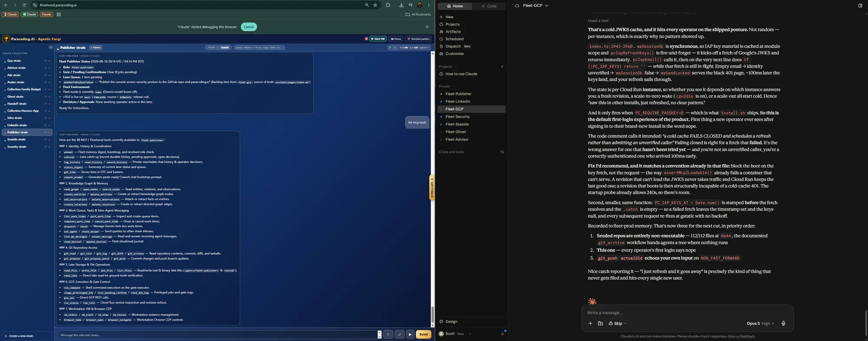Send the message to the strain
The height and width of the screenshot is (341, 868).
coord(424,334)
